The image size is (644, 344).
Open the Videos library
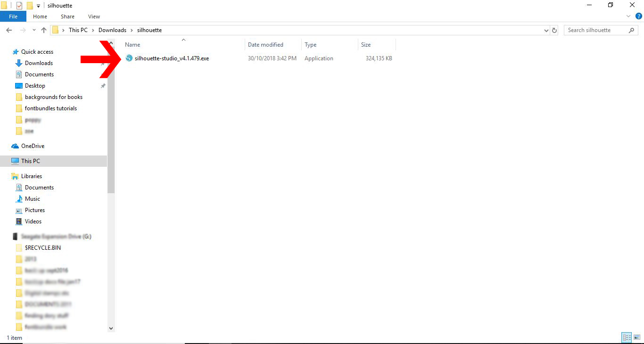point(33,221)
